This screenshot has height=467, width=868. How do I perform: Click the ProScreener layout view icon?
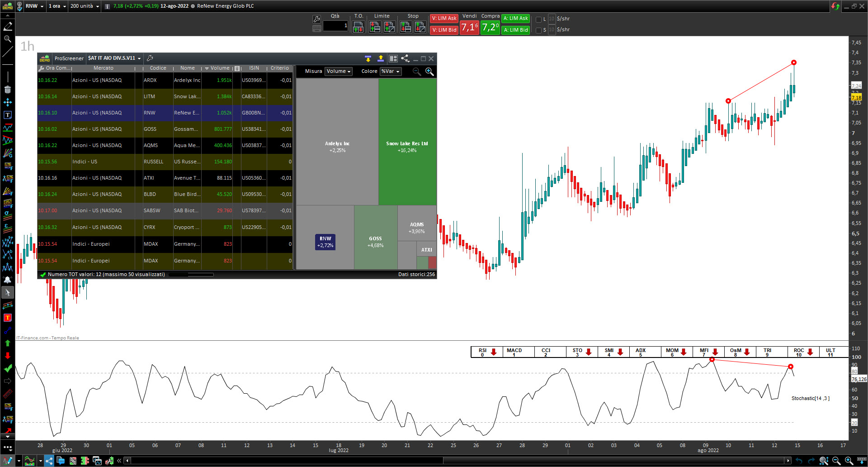click(393, 58)
